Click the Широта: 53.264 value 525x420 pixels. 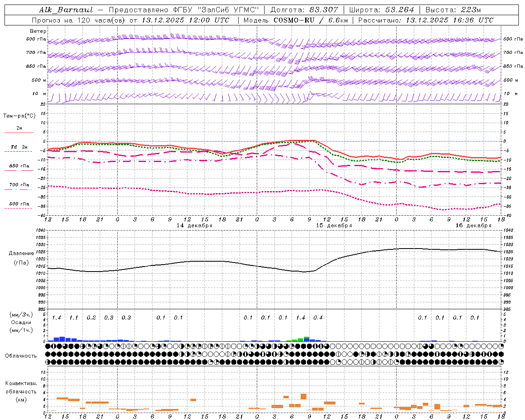tap(382, 10)
